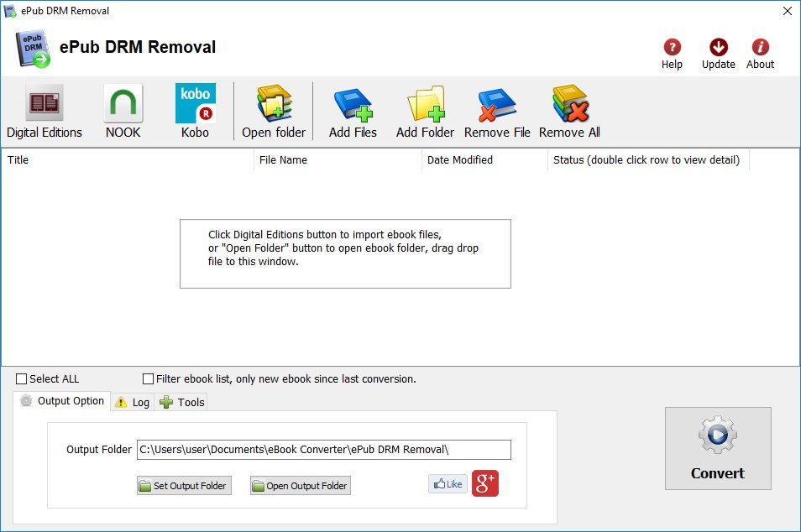This screenshot has height=532, width=801.
Task: Click into the Output Folder path field
Action: click(x=324, y=450)
